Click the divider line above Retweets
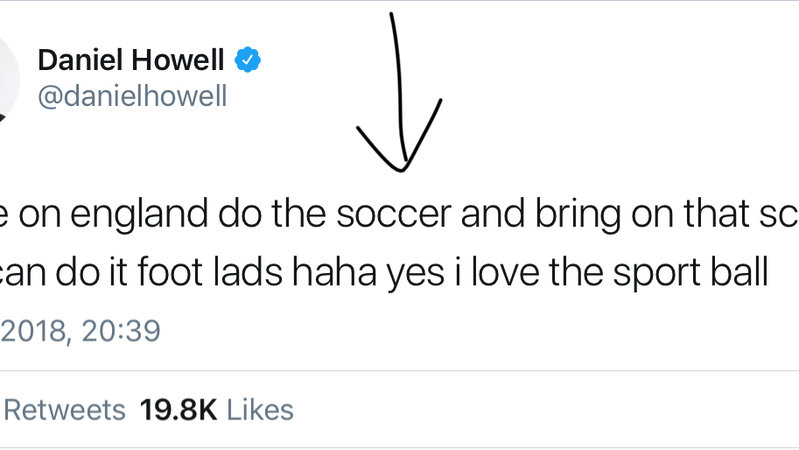Image resolution: width=799 pixels, height=450 pixels. [400, 370]
